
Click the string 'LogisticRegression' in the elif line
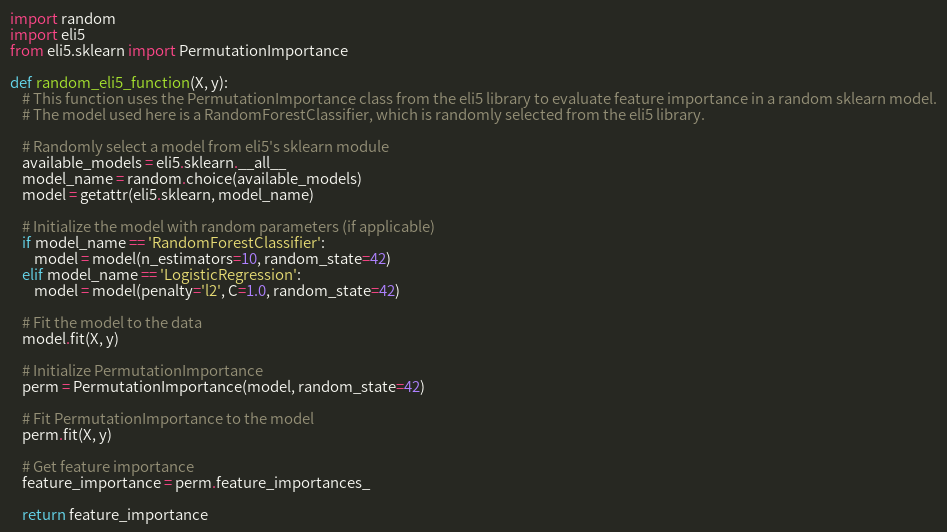click(228, 275)
